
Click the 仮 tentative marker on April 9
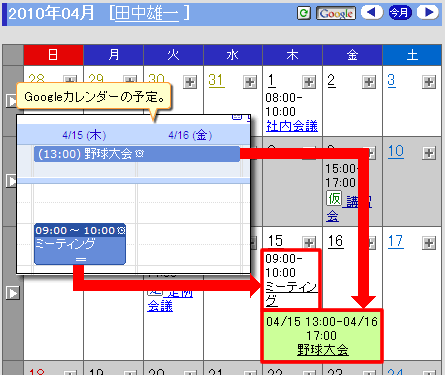point(334,198)
